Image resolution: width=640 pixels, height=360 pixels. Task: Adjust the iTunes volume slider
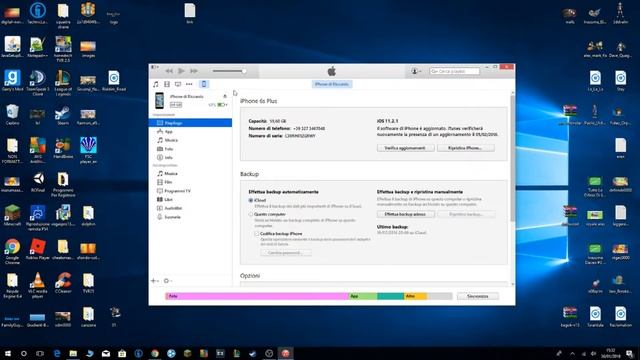229,71
